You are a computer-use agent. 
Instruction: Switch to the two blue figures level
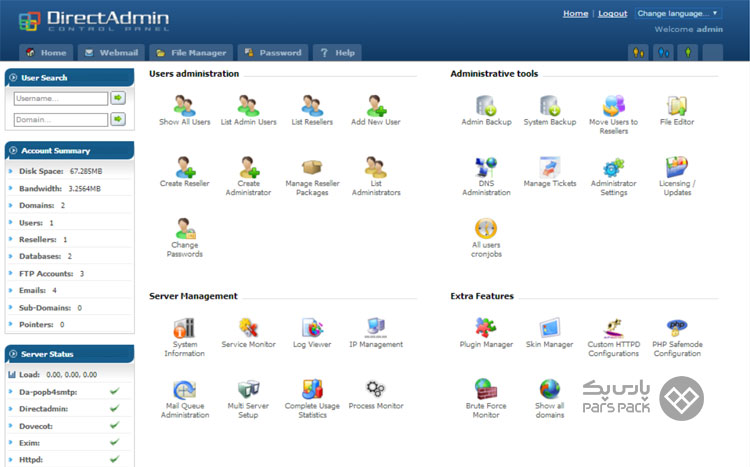[x=663, y=53]
